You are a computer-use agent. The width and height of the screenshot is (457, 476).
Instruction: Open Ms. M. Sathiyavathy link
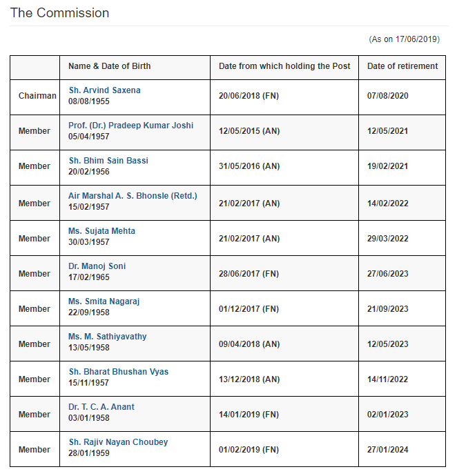(x=107, y=337)
